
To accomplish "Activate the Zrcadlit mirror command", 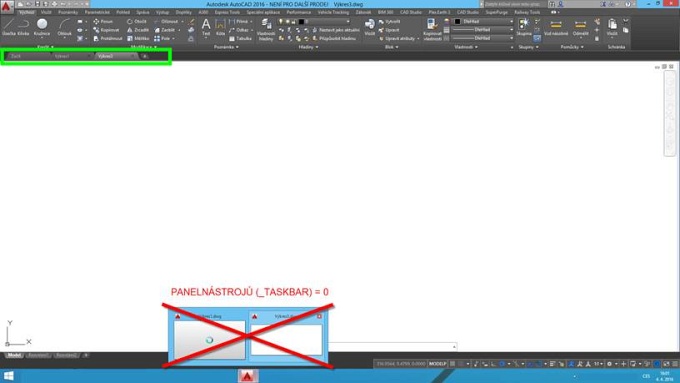I will [x=138, y=30].
